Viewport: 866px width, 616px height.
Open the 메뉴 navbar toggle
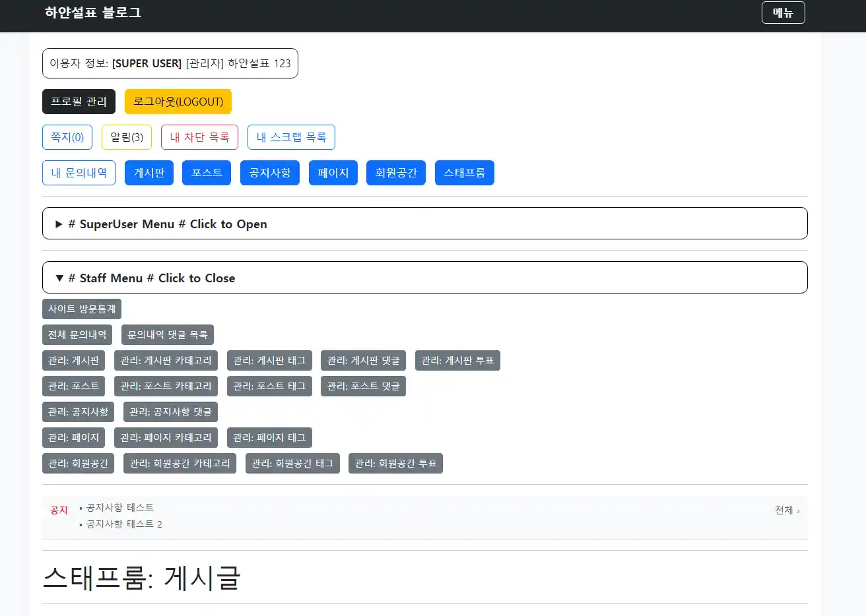783,13
